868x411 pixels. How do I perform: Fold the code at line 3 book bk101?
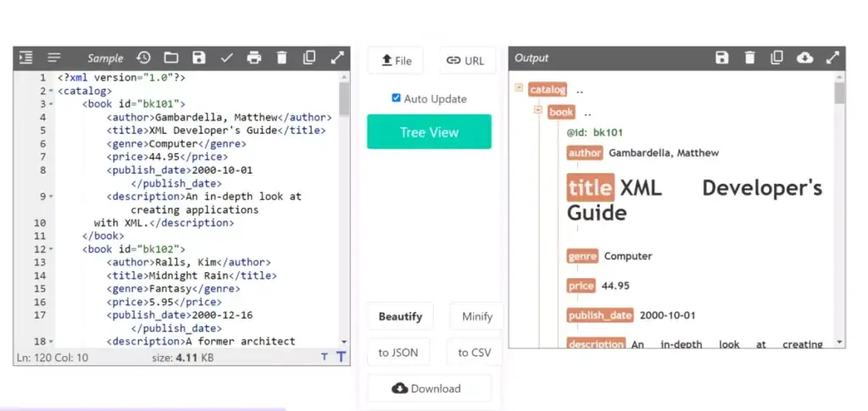[51, 104]
